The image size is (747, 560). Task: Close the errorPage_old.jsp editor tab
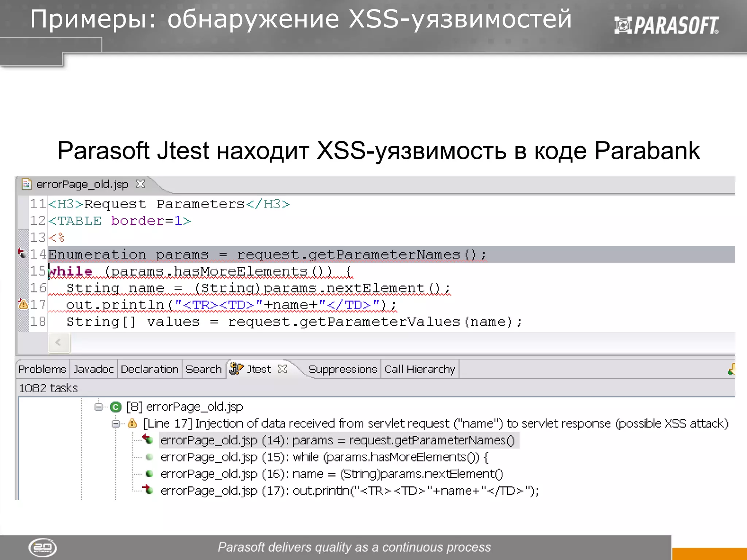(x=140, y=184)
